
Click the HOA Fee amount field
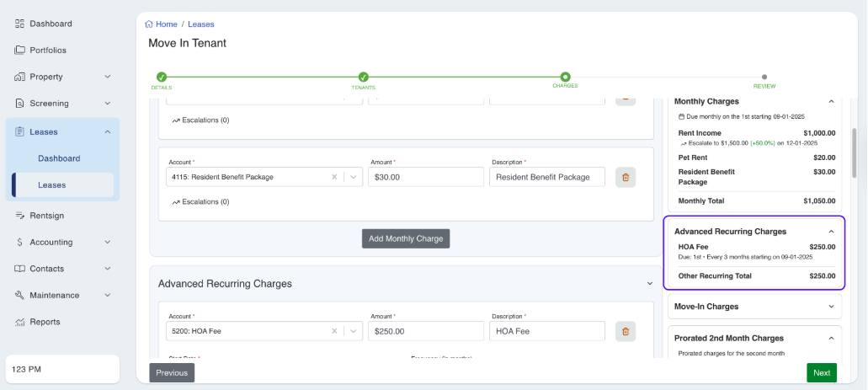(x=425, y=331)
